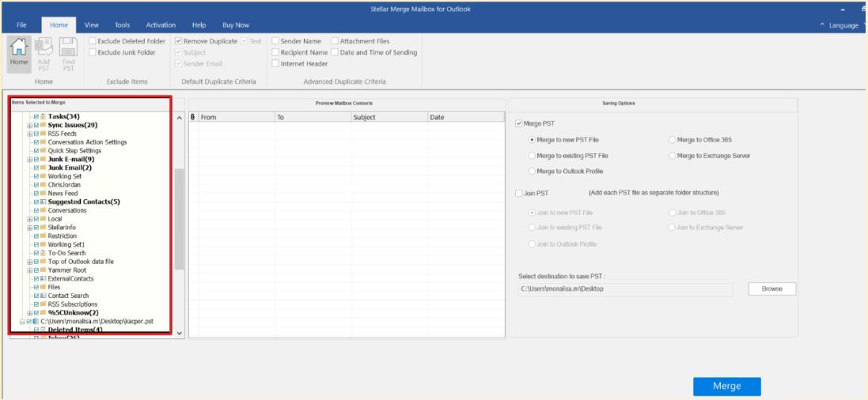The image size is (868, 400).
Task: Open the Help tab
Action: click(x=199, y=25)
